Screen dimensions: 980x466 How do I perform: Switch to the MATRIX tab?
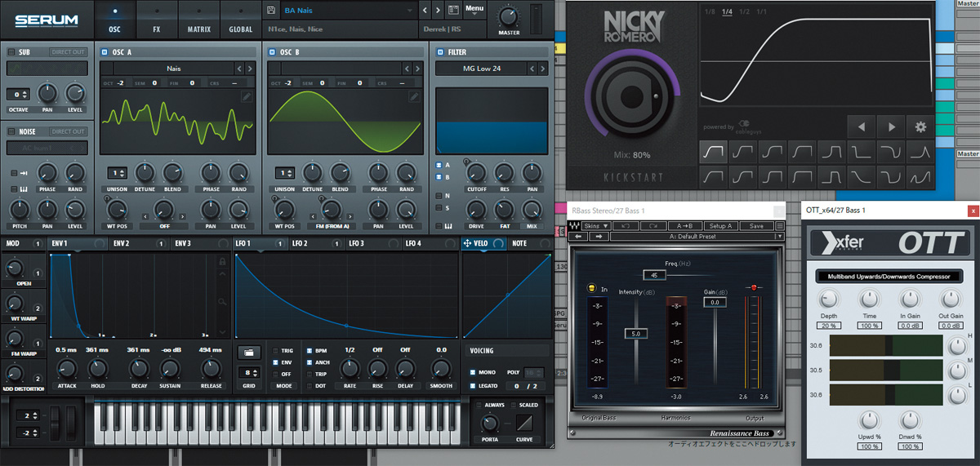pos(198,20)
